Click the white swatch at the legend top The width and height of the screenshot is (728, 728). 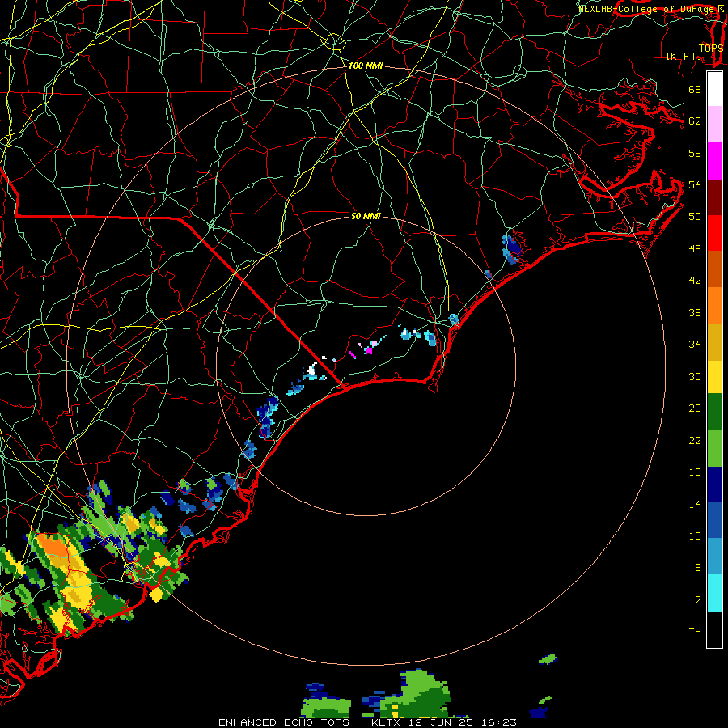(714, 89)
